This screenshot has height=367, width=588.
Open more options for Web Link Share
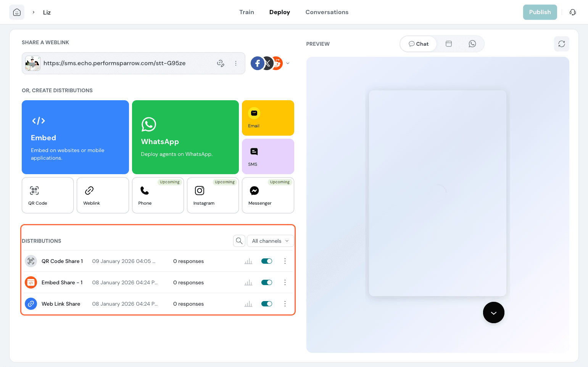point(285,304)
